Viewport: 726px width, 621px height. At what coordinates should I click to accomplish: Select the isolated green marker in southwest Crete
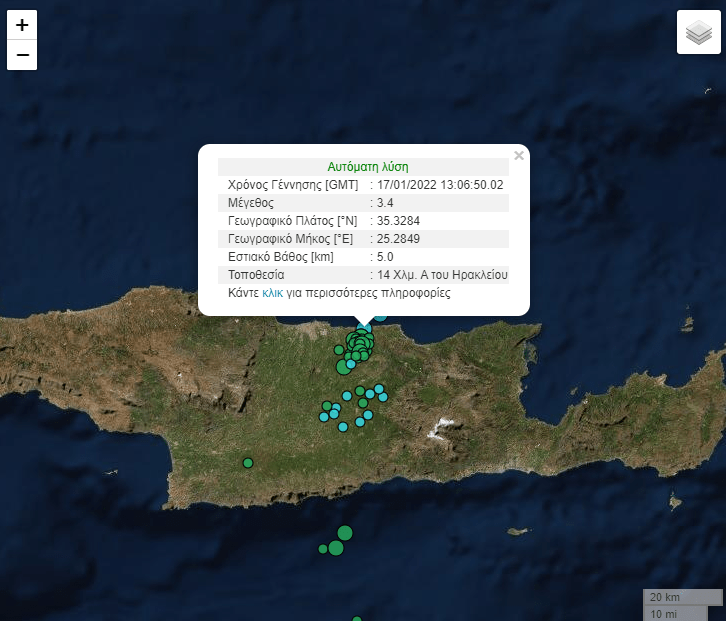248,462
